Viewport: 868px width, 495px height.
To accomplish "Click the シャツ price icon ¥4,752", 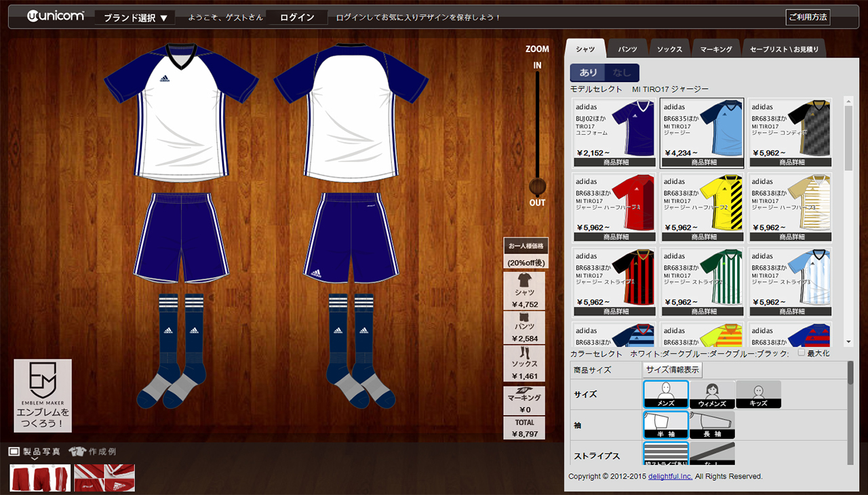I will tap(524, 291).
